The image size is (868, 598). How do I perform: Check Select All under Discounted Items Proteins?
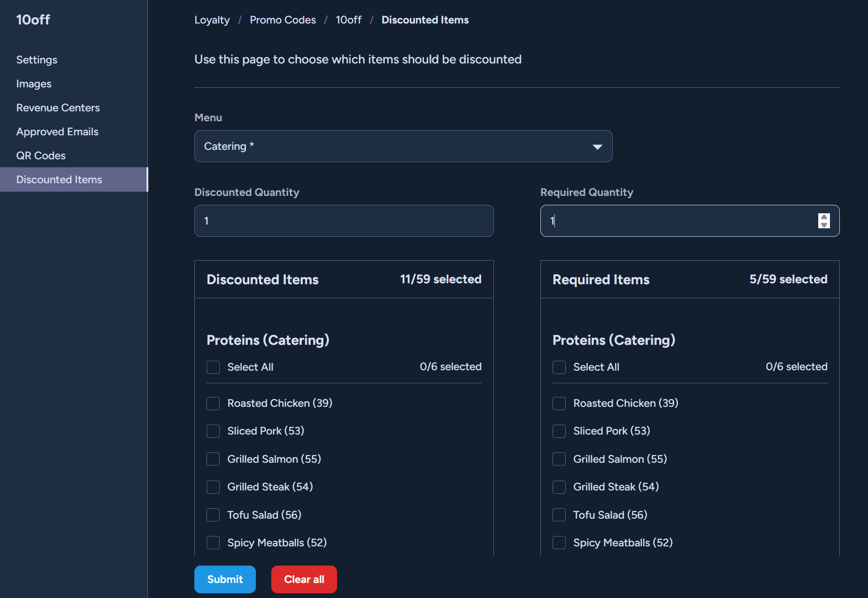(x=213, y=367)
